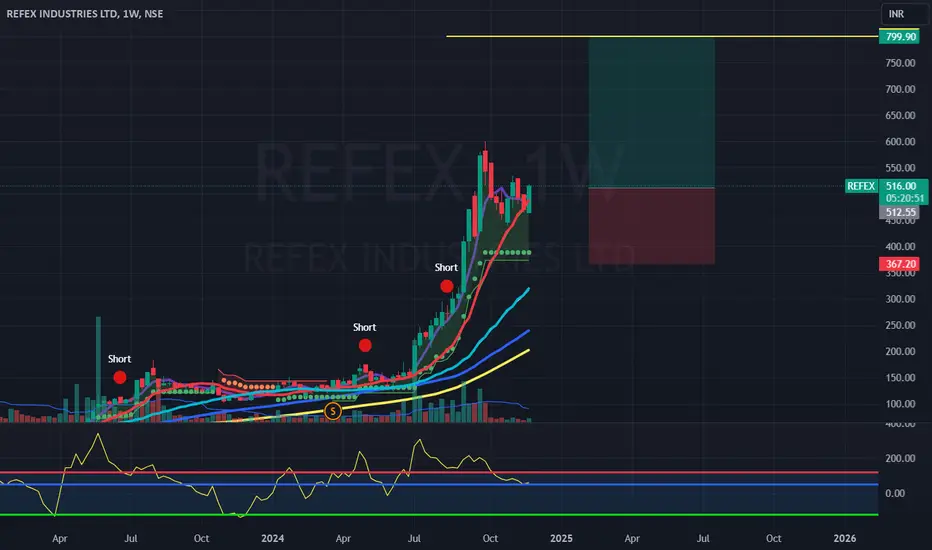Select the red indicator pane threshold line
932x550 pixels.
(x=439, y=473)
